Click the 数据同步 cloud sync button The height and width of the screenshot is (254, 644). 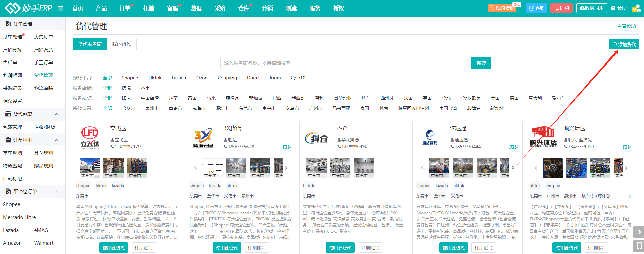point(591,8)
